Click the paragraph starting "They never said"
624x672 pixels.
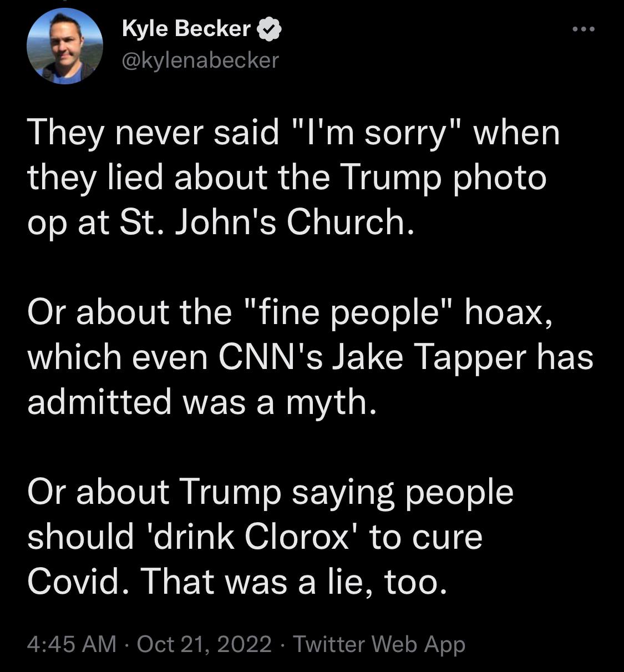point(293,178)
